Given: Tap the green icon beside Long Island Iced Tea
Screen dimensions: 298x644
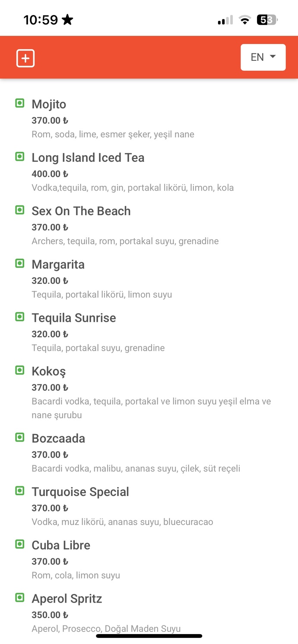Looking at the screenshot, I should pyautogui.click(x=20, y=157).
